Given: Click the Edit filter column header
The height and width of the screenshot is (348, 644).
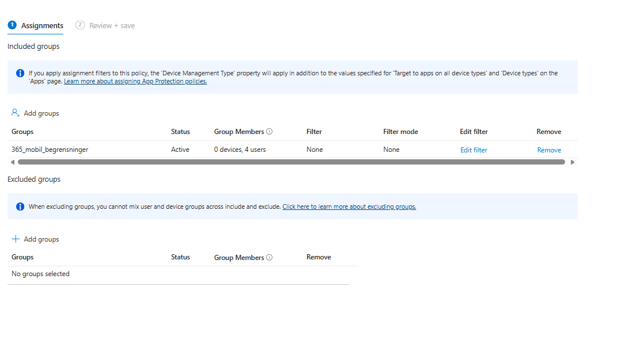Looking at the screenshot, I should pyautogui.click(x=473, y=132).
